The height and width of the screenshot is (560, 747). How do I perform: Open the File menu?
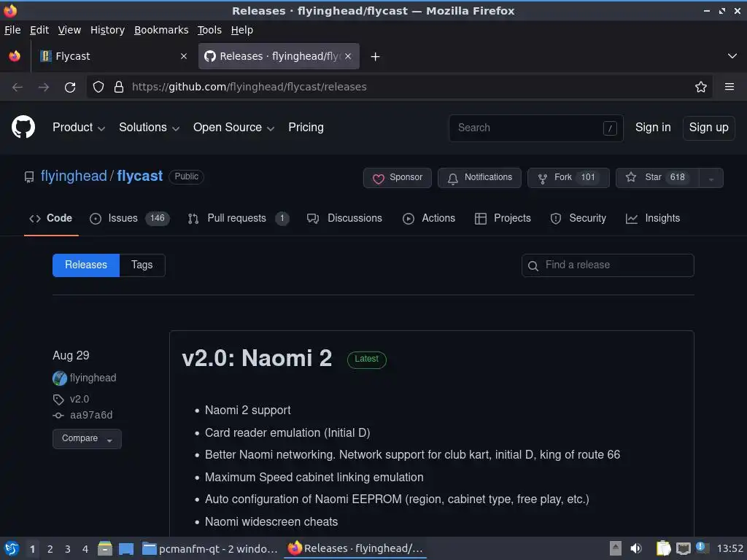[x=12, y=30]
